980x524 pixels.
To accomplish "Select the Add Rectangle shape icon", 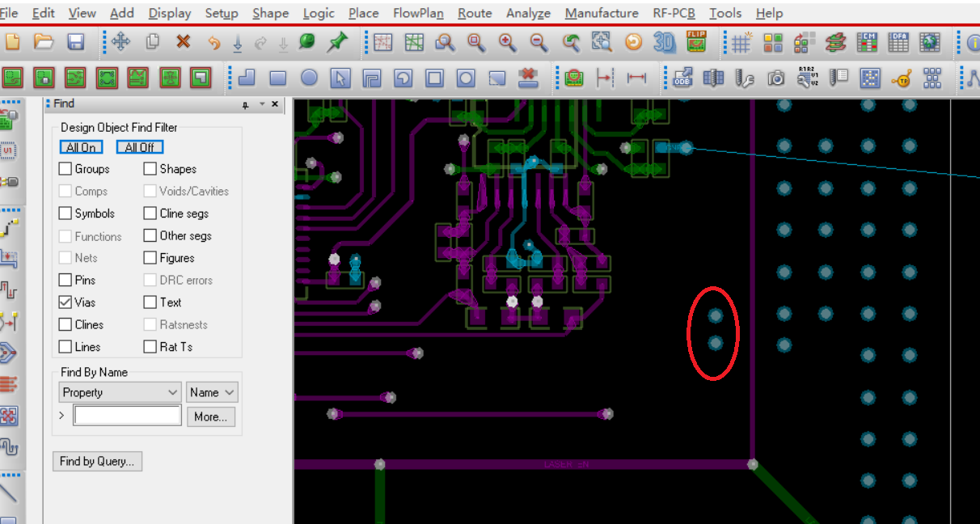I will coord(278,78).
